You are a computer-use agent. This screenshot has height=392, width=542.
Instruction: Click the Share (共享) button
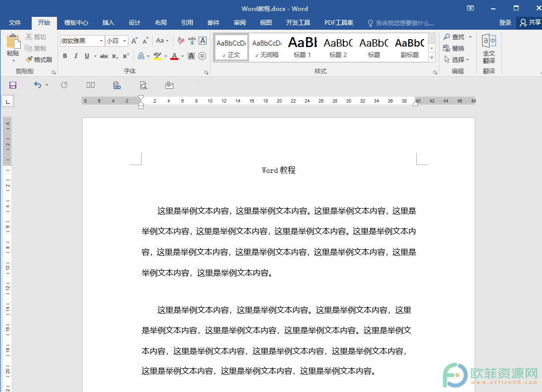530,23
